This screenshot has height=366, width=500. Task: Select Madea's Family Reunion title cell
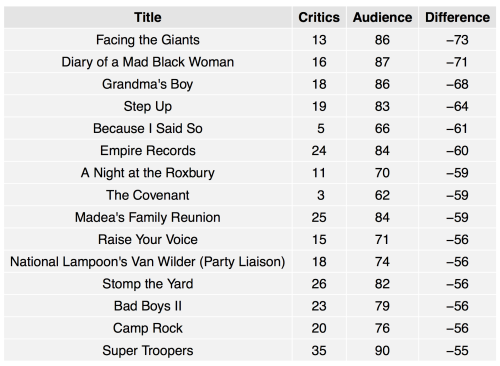148,217
